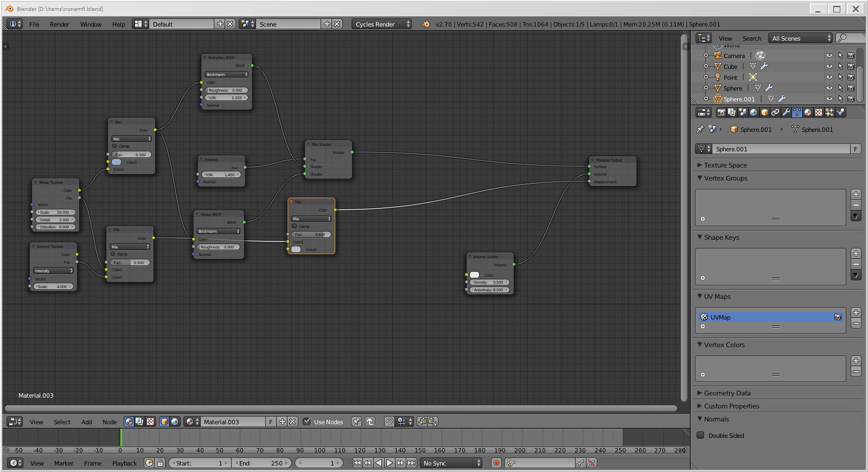This screenshot has height=472, width=868.
Task: Click the white color swatch in Volume Scatter node
Action: [475, 275]
